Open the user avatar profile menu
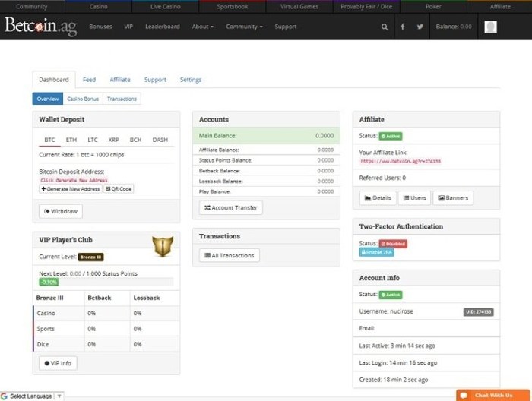Viewport: 532px width, 401px height. click(490, 27)
